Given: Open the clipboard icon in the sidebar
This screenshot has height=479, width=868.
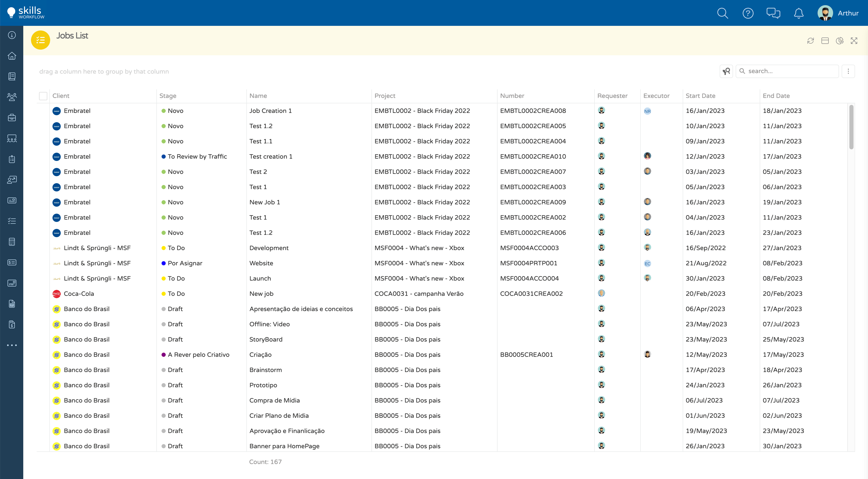Looking at the screenshot, I should (12, 159).
